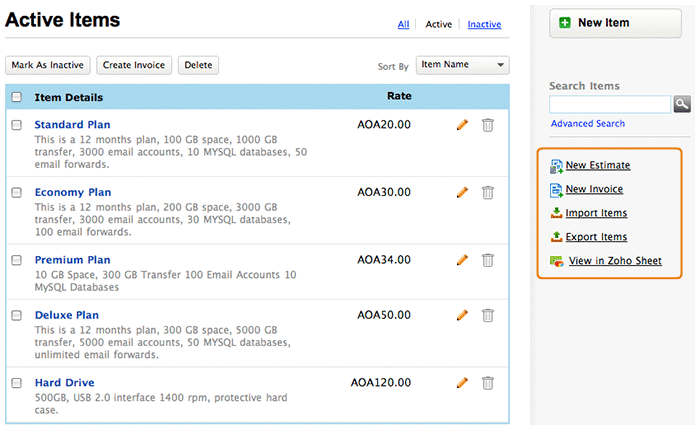The height and width of the screenshot is (430, 700).
Task: Show All items filter
Action: pyautogui.click(x=403, y=24)
